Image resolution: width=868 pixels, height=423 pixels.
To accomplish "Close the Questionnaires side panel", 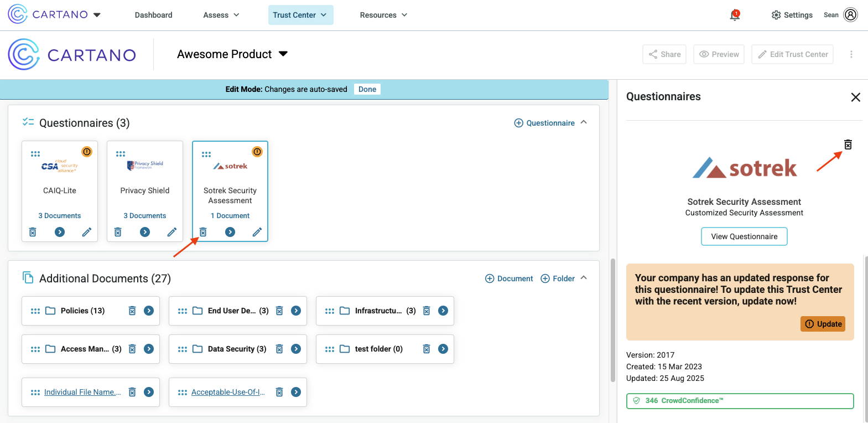I will (855, 97).
